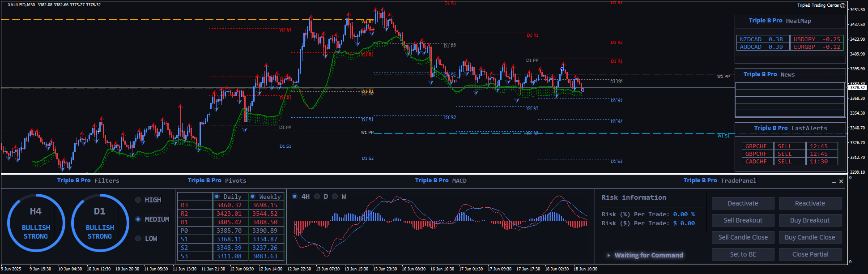Screen dimensions: 868x274
Task: Click the Sell Breakout button
Action: [x=743, y=220]
